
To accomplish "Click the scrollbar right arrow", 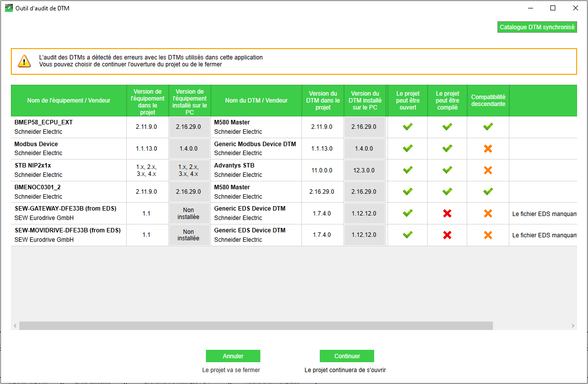I will click(573, 326).
